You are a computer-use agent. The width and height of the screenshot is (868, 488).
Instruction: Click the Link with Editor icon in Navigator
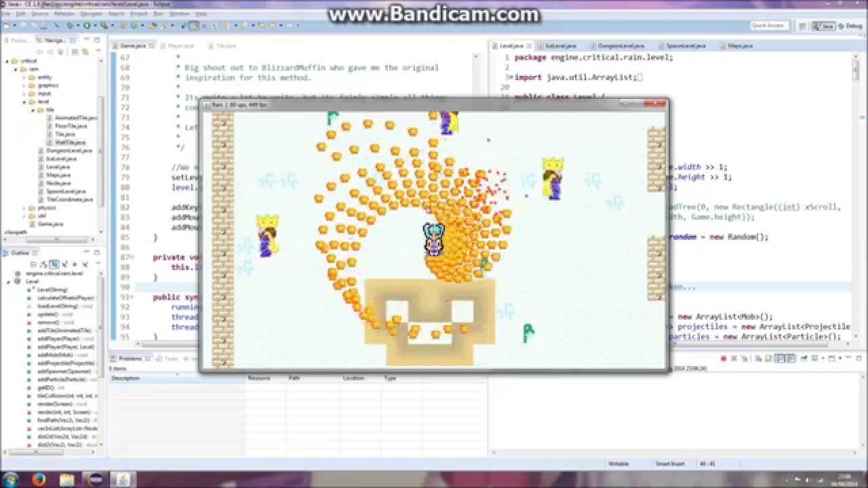click(85, 52)
